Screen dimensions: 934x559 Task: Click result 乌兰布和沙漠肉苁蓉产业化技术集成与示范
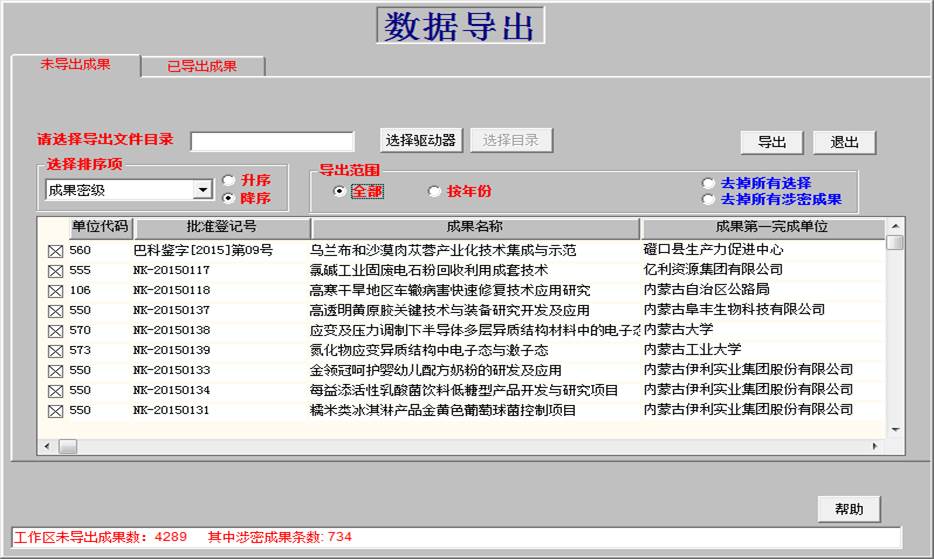click(x=443, y=250)
